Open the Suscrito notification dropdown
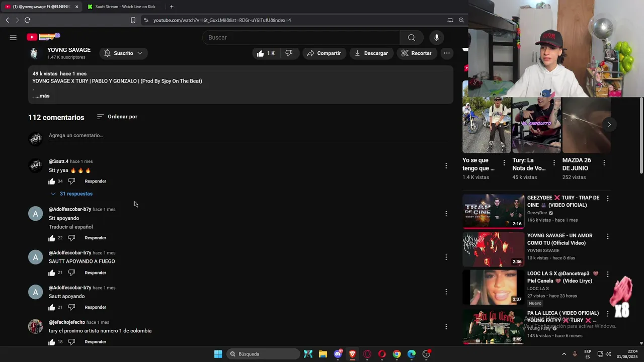Viewport: 644px width, 362px height. (123, 53)
